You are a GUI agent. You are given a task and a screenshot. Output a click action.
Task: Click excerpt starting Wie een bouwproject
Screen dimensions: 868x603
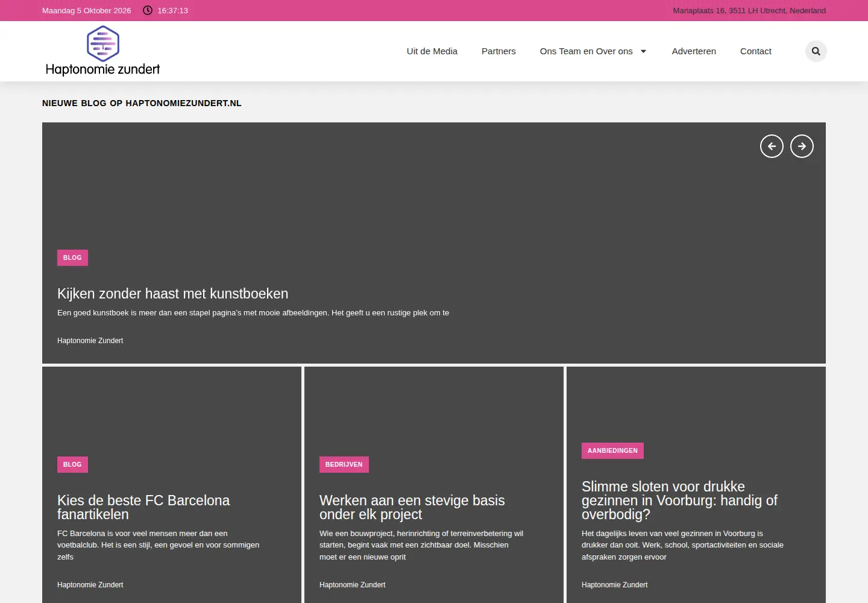click(x=421, y=545)
